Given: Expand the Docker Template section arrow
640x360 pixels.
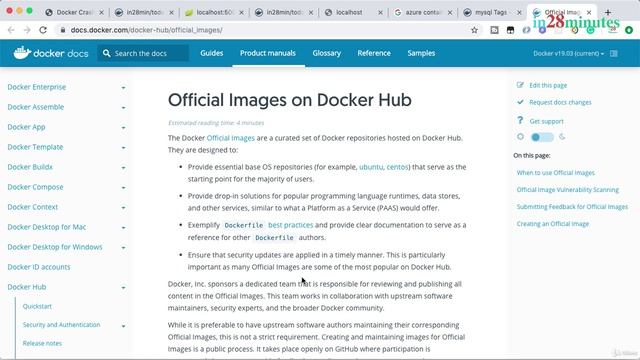Looking at the screenshot, I should pyautogui.click(x=123, y=147).
